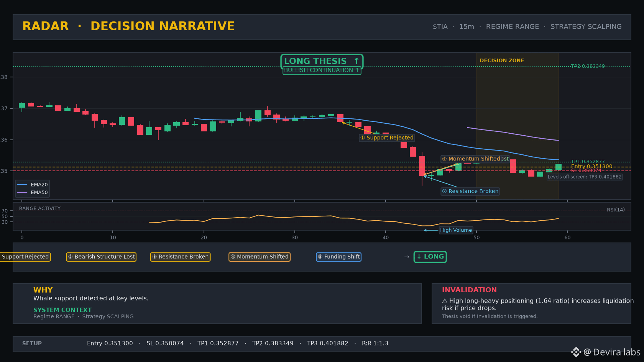Click TP3 0.401882 in the SETUP bar
Screen dimensions: 644x362
(328, 343)
